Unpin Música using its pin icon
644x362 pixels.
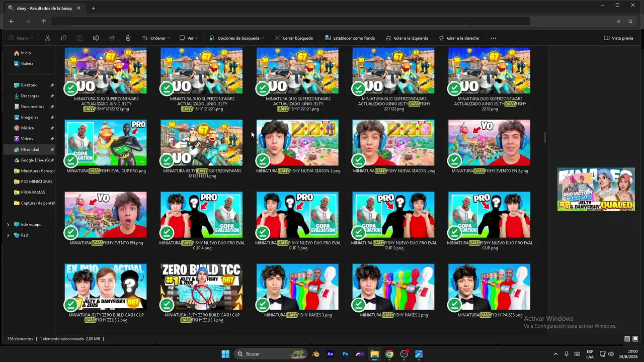click(52, 128)
